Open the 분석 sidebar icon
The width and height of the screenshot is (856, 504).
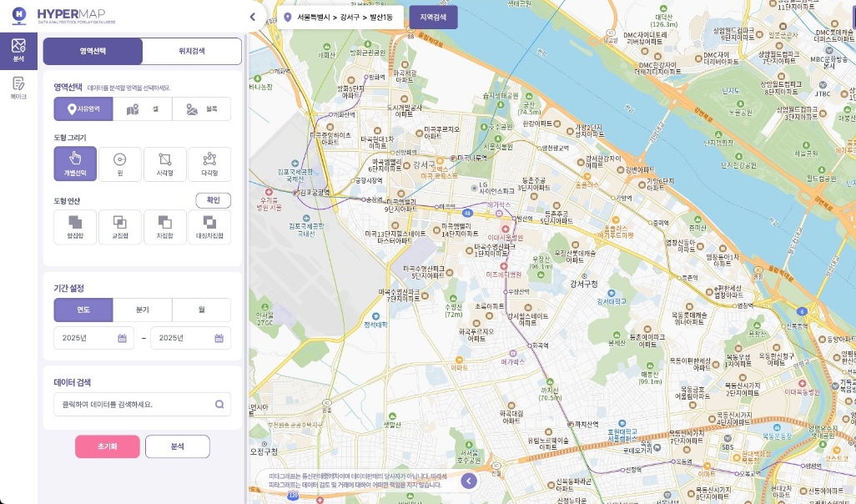[18, 49]
